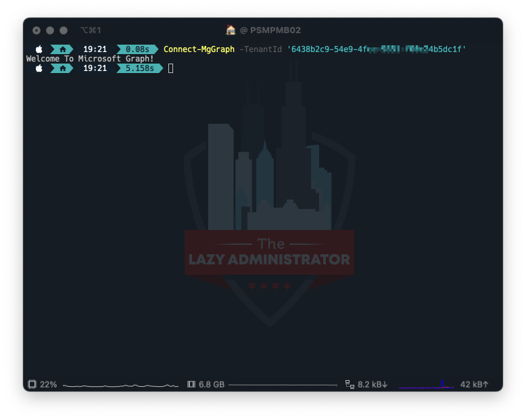The width and height of the screenshot is (526, 420).
Task: Click the 19:21 time on the second prompt line
Action: point(95,68)
